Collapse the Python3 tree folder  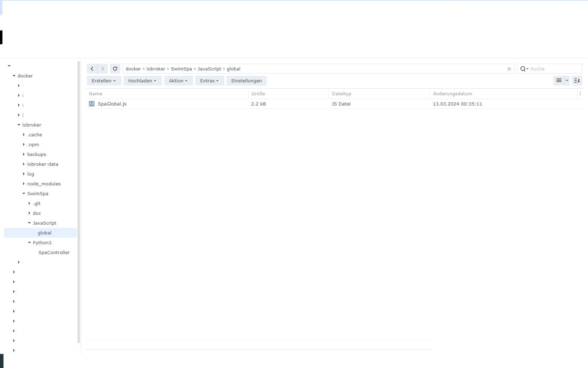point(29,243)
